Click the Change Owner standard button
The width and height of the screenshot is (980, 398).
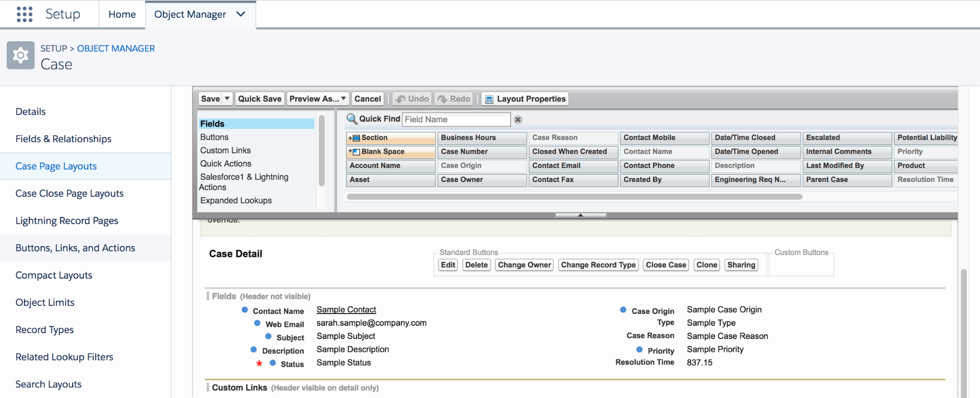pyautogui.click(x=525, y=265)
